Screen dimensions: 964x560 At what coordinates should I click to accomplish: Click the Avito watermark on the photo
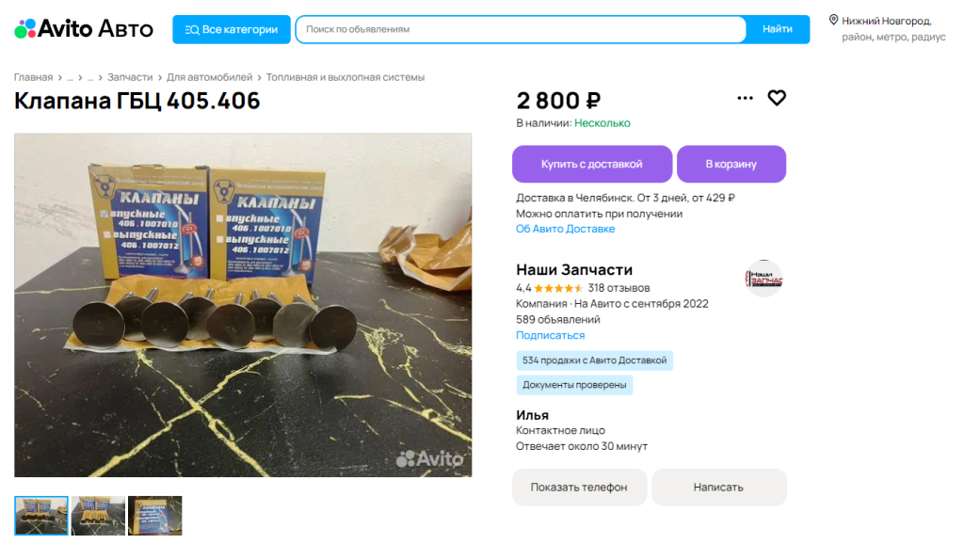tap(433, 456)
